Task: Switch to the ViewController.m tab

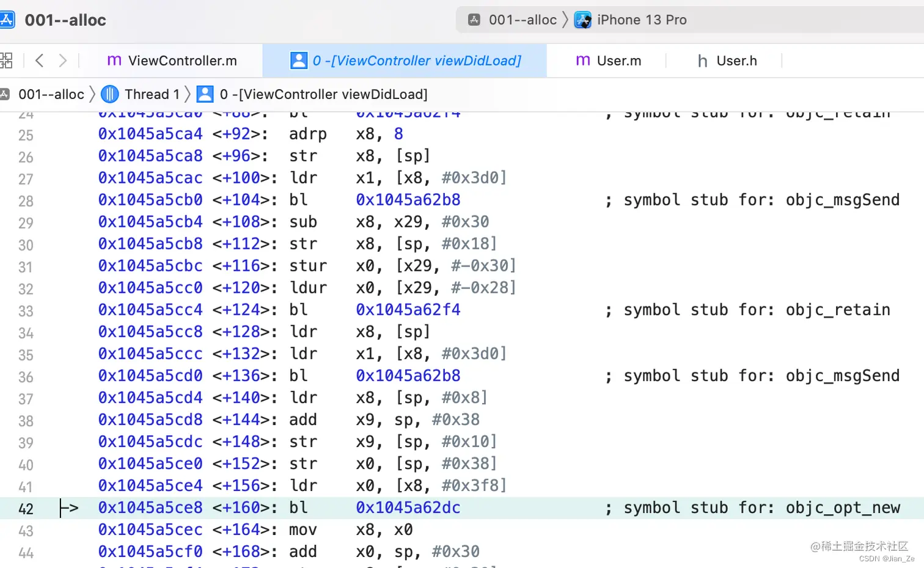Action: pos(172,61)
